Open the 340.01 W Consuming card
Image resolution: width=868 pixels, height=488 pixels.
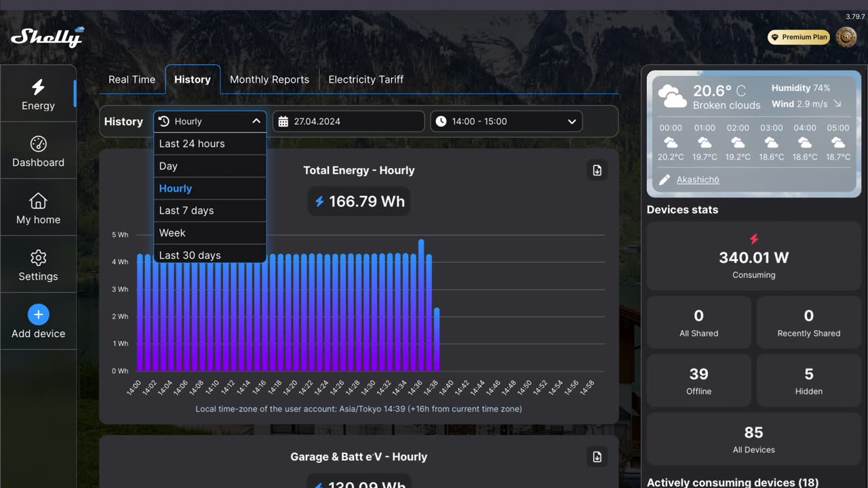coord(753,256)
